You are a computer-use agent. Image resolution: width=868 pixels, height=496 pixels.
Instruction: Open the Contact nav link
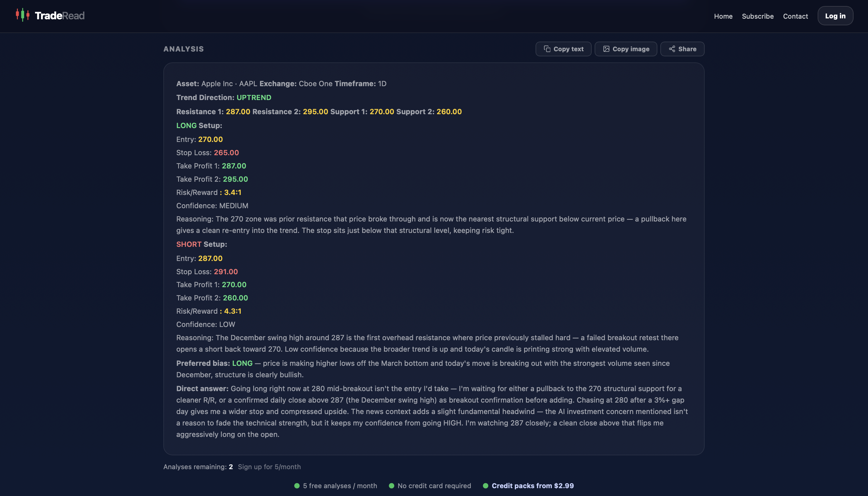coord(795,16)
